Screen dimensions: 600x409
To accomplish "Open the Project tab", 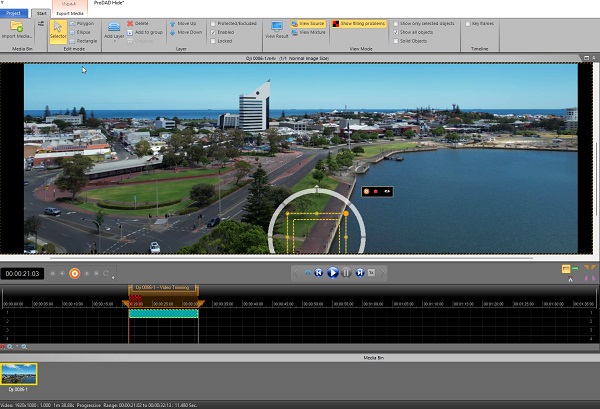I will 13,13.
